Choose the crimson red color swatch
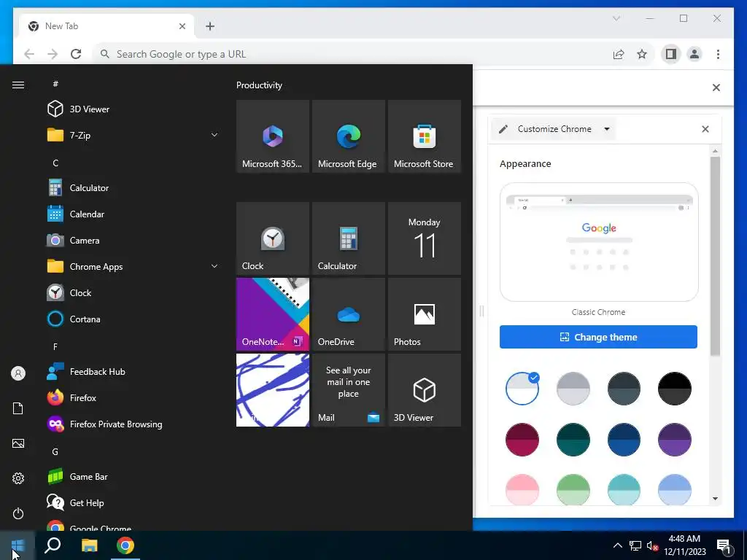Image resolution: width=747 pixels, height=560 pixels. pyautogui.click(x=522, y=440)
